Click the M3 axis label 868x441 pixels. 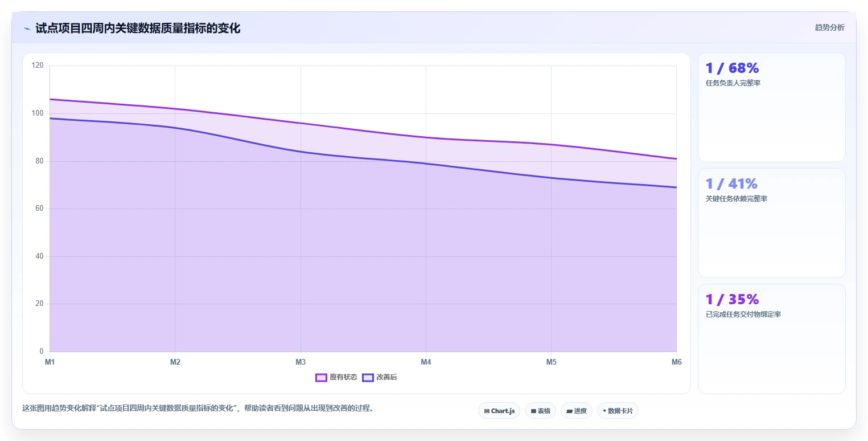301,362
